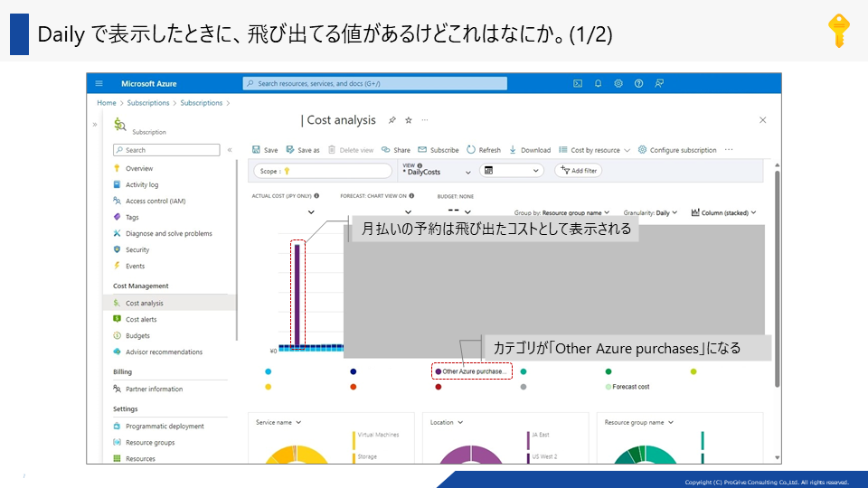Click the tall purple cost bar
This screenshot has width=868, height=488.
coord(297,294)
